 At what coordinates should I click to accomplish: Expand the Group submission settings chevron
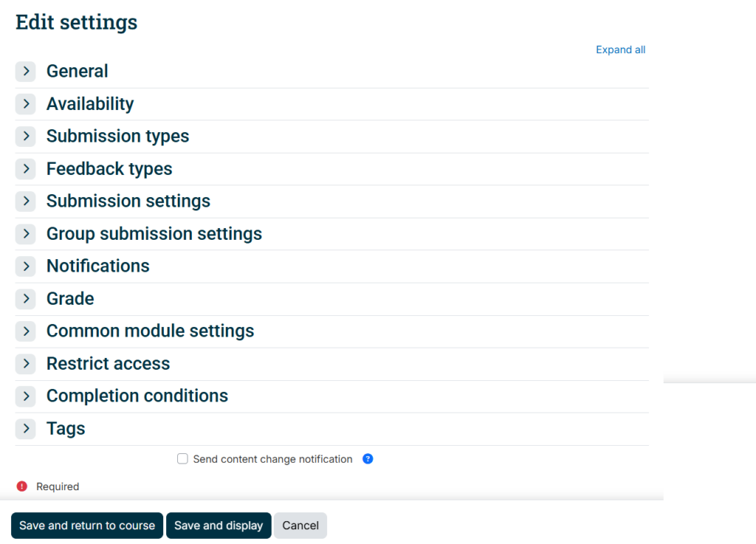pos(26,234)
